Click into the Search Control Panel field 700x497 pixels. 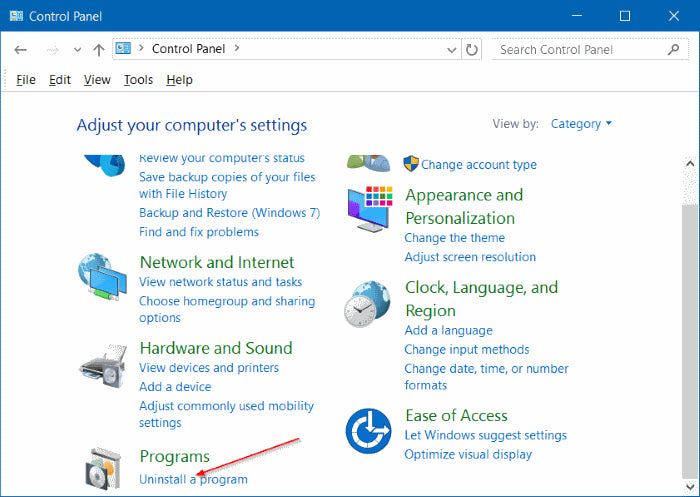[x=575, y=49]
